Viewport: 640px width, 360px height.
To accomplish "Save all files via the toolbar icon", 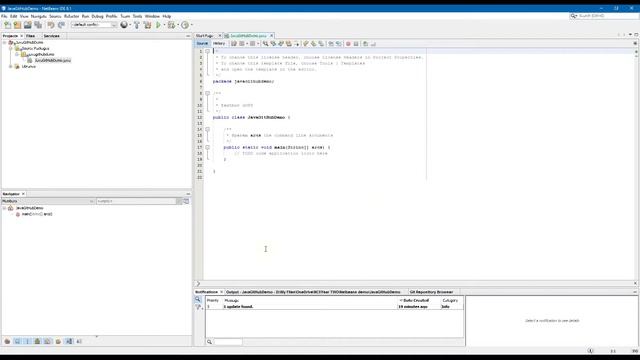I will click(38, 25).
